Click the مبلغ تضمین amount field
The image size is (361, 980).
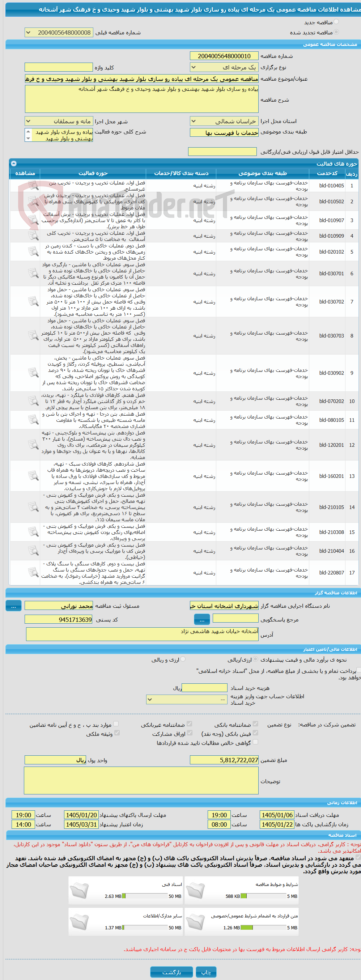[224, 760]
